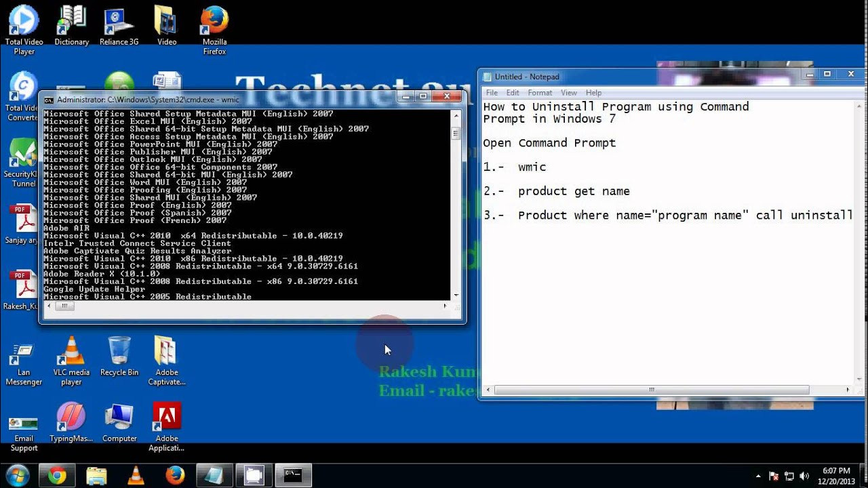This screenshot has height=488, width=868.
Task: Open the Notepad title bar system icon
Action: point(487,77)
